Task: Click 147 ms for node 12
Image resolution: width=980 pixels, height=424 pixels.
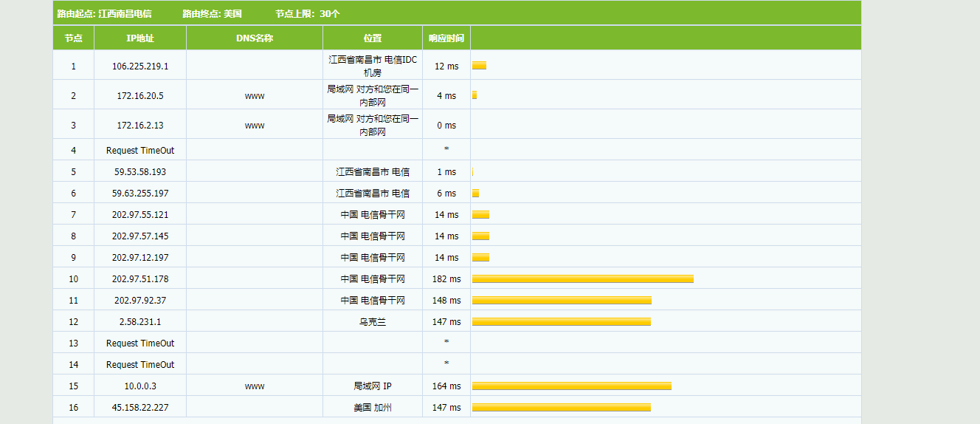Action: click(446, 321)
